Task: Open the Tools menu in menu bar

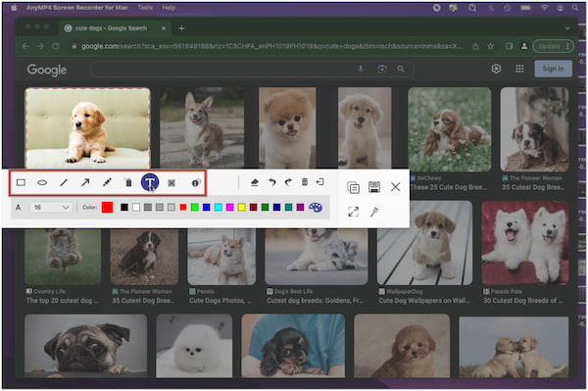Action: click(145, 8)
